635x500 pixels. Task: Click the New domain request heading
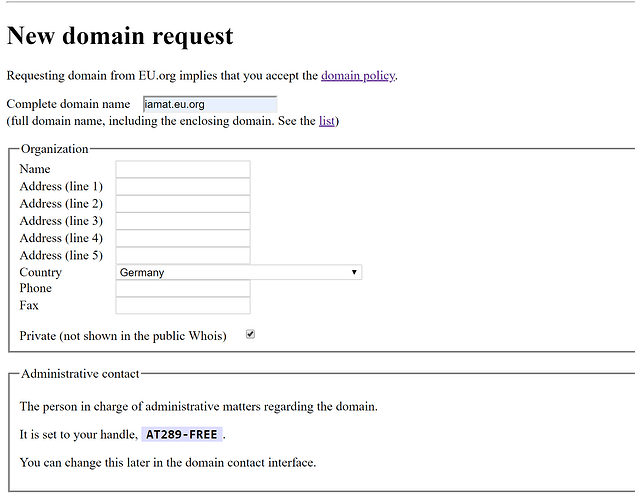click(120, 37)
